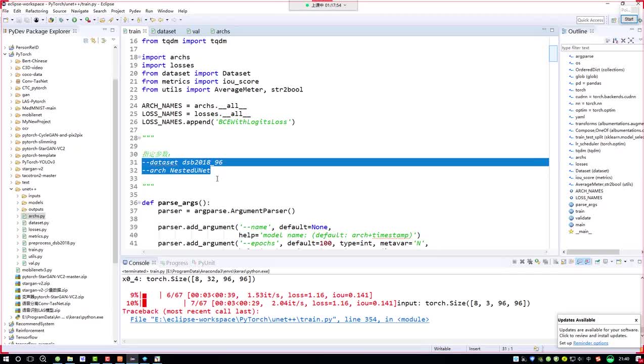The width and height of the screenshot is (644, 364).
Task: Click the Collapse All icon in Outline panel
Action: (x=623, y=40)
